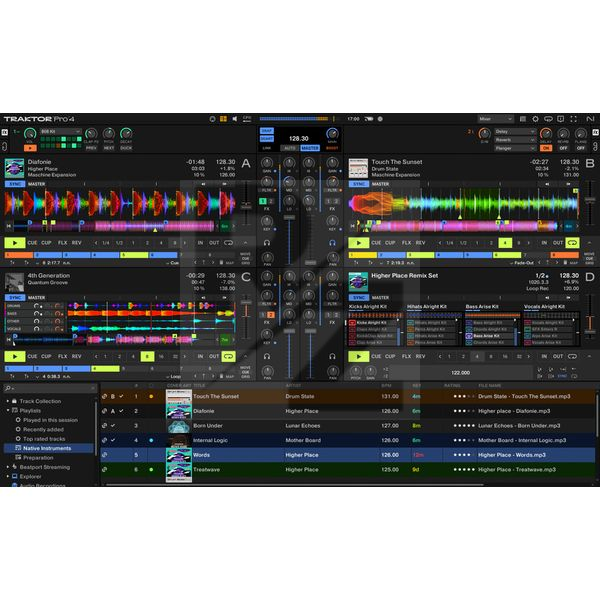Viewport: 600px width, 600px height.
Task: Disable the active loop on Deck B
Action: point(572,243)
